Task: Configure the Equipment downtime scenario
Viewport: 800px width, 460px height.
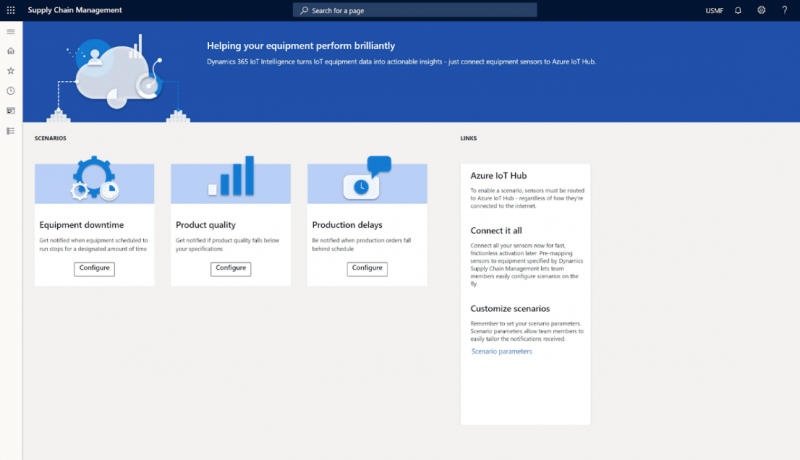Action: (94, 268)
